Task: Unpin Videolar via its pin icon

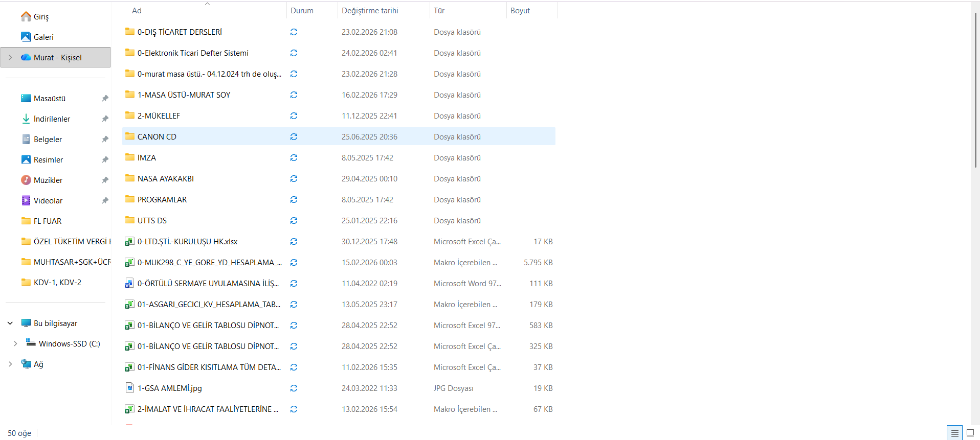Action: (105, 200)
